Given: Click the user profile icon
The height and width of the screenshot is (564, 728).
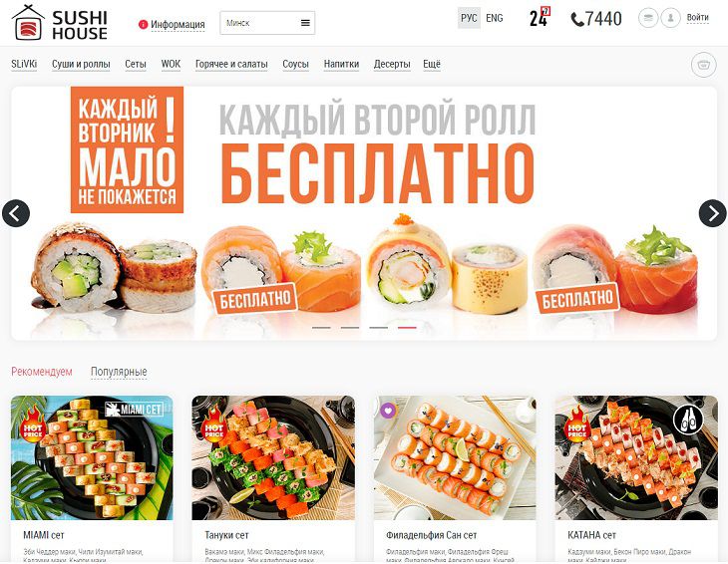Looking at the screenshot, I should tap(670, 18).
